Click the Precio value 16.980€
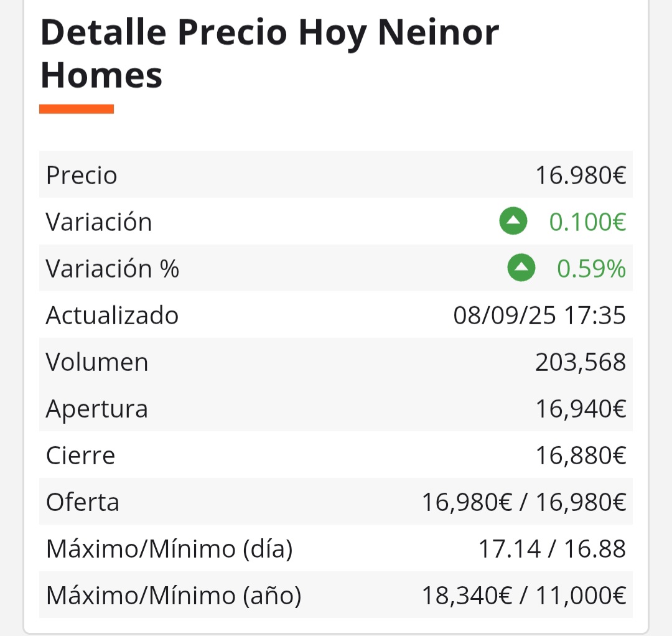 (x=581, y=175)
